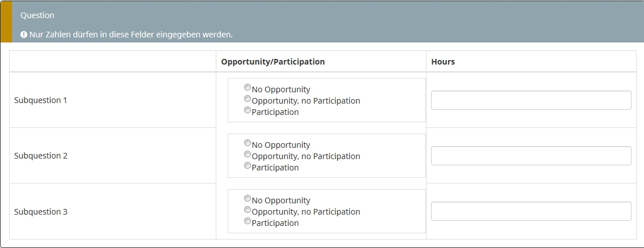
Task: Activate the Hours box for Subquestion 3
Action: coord(531,211)
